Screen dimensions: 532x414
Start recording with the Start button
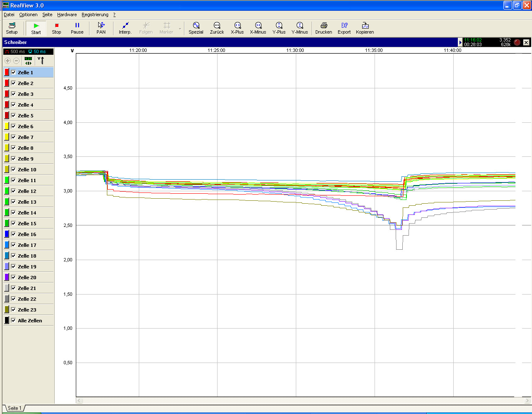pyautogui.click(x=36, y=28)
